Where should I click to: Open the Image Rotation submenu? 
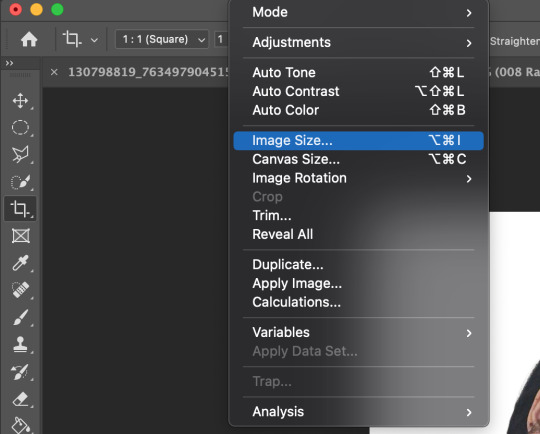click(x=359, y=178)
